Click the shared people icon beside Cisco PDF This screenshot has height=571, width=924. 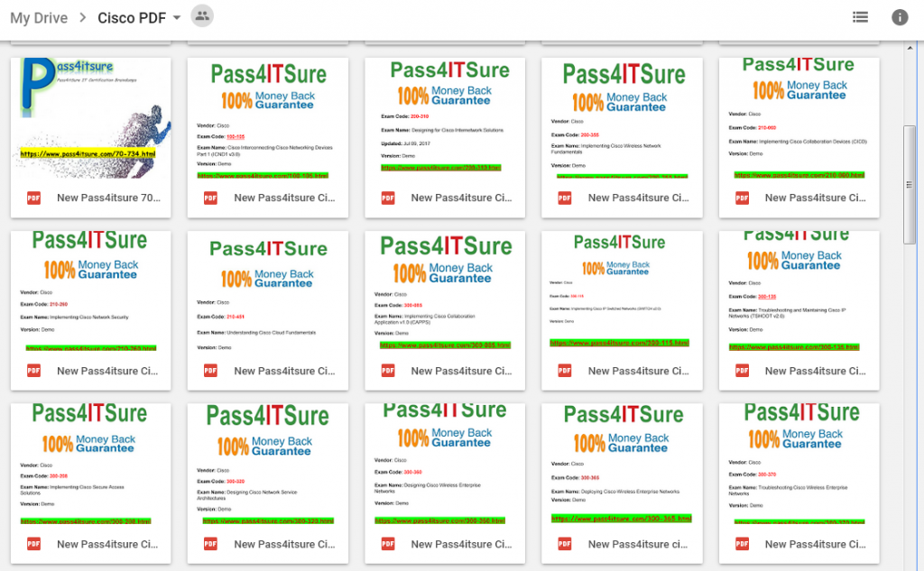point(202,16)
